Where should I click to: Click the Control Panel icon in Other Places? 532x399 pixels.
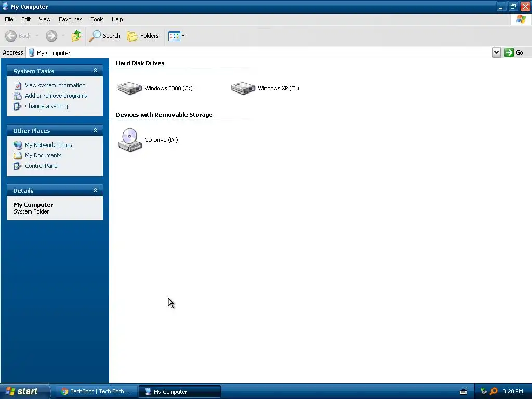click(x=18, y=166)
